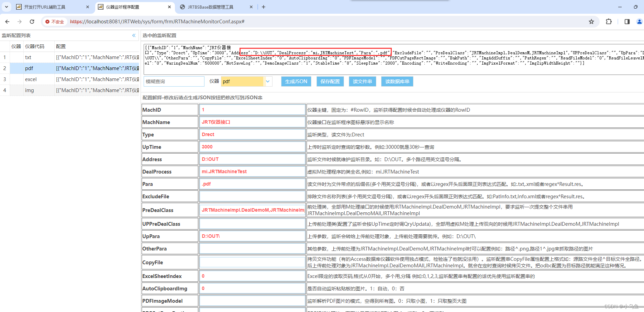Click the 读文件串 button
The width and height of the screenshot is (644, 312).
362,81
